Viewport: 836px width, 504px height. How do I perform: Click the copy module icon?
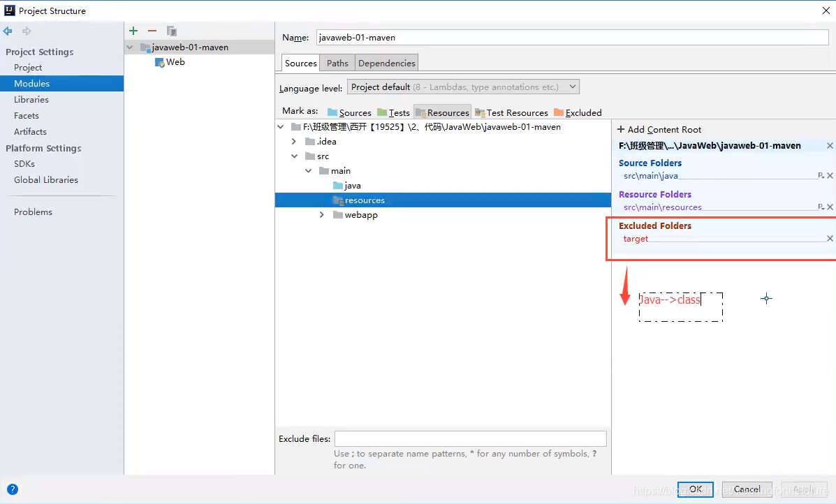pos(171,31)
